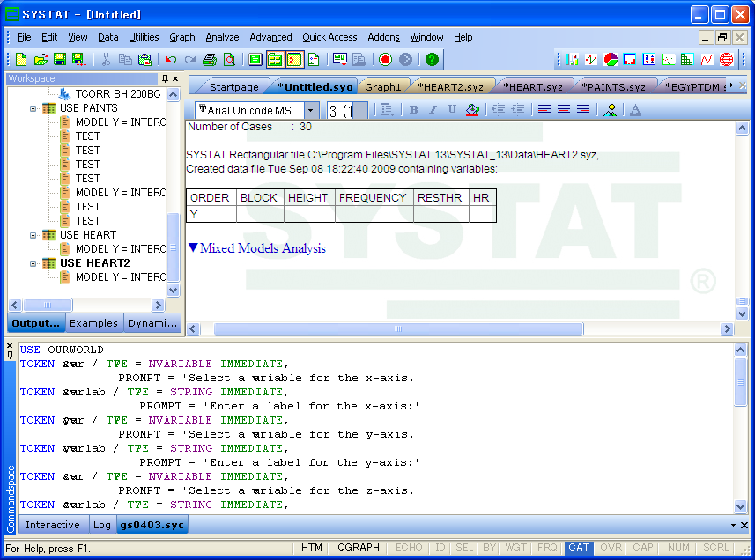Click the Paste clipboard icon
The width and height of the screenshot is (755, 560).
tap(144, 60)
